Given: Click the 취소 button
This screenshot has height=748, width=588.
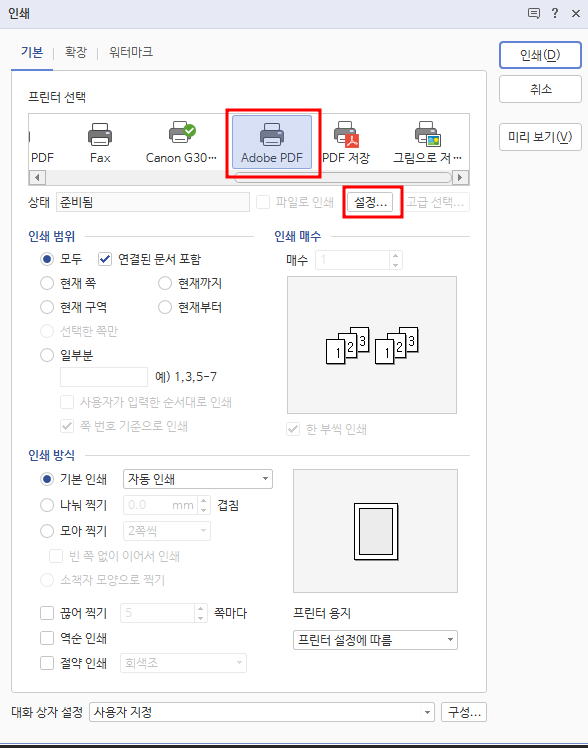Looking at the screenshot, I should 540,89.
